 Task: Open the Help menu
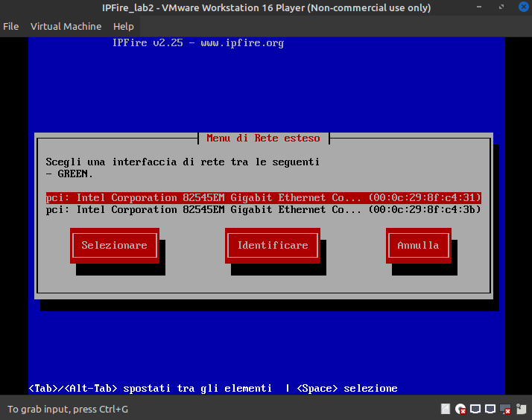pyautogui.click(x=124, y=27)
